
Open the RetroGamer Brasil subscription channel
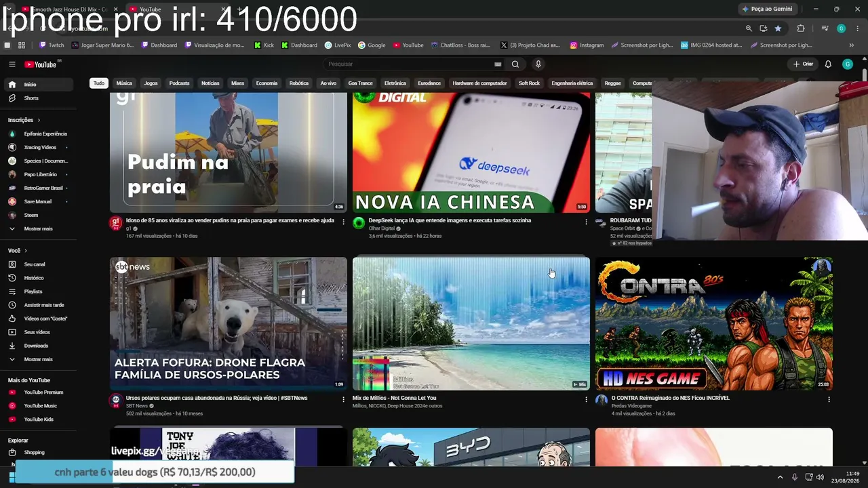coord(37,188)
